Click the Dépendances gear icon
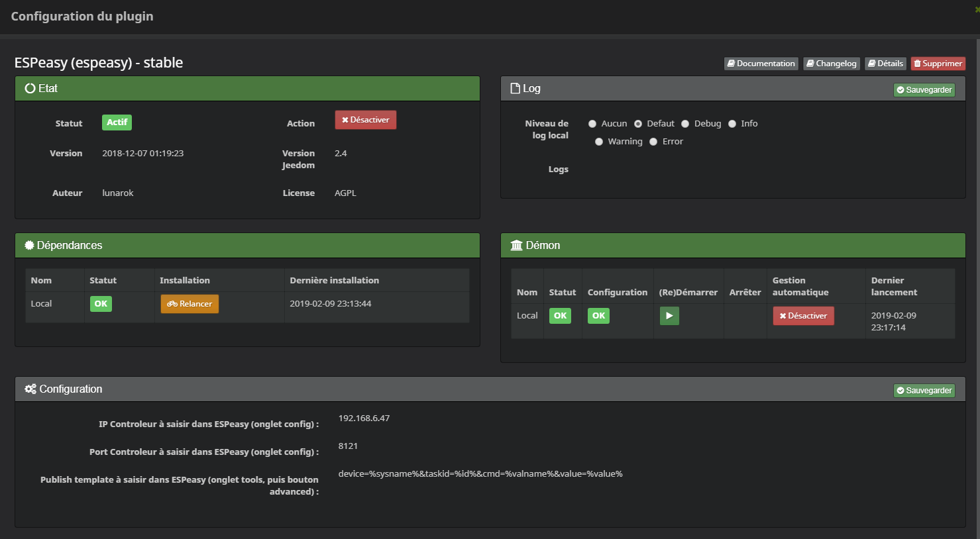Screen dimensions: 980x539 [x=29, y=245]
